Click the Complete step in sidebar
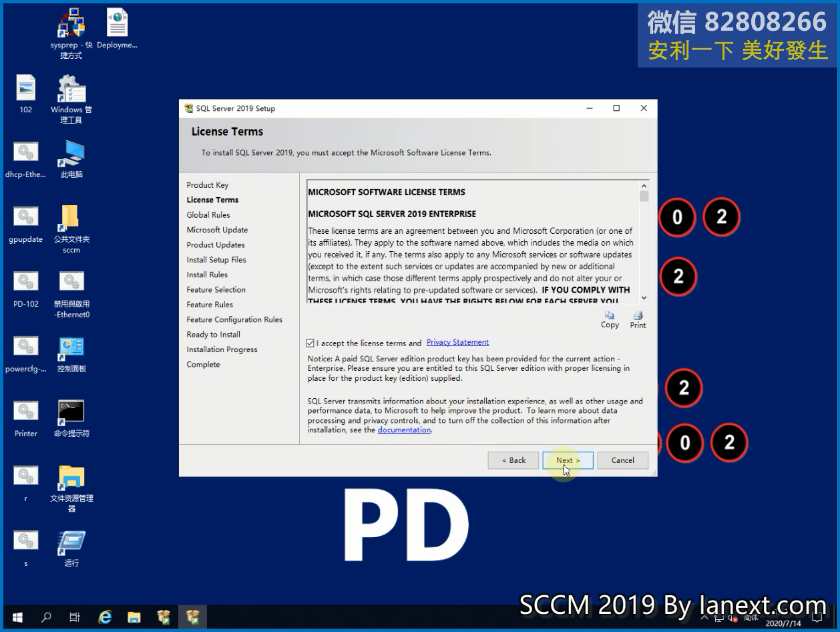Screen dimensions: 840x632 [x=203, y=365]
